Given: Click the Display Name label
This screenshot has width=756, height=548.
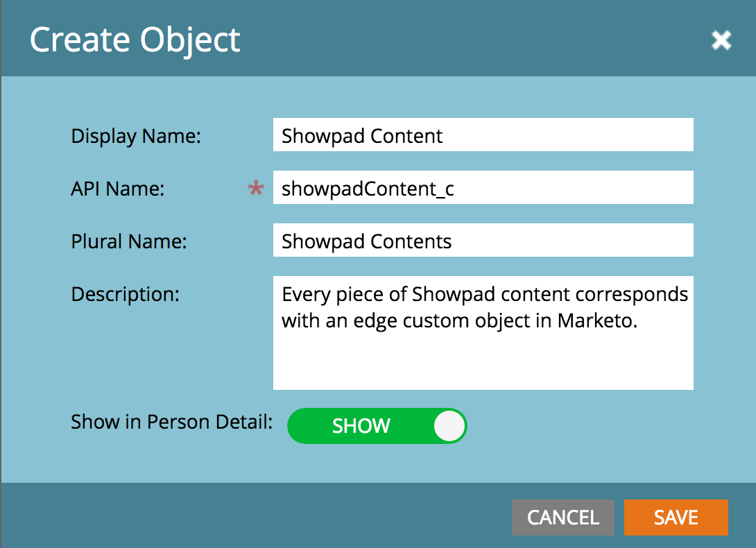Looking at the screenshot, I should tap(135, 136).
